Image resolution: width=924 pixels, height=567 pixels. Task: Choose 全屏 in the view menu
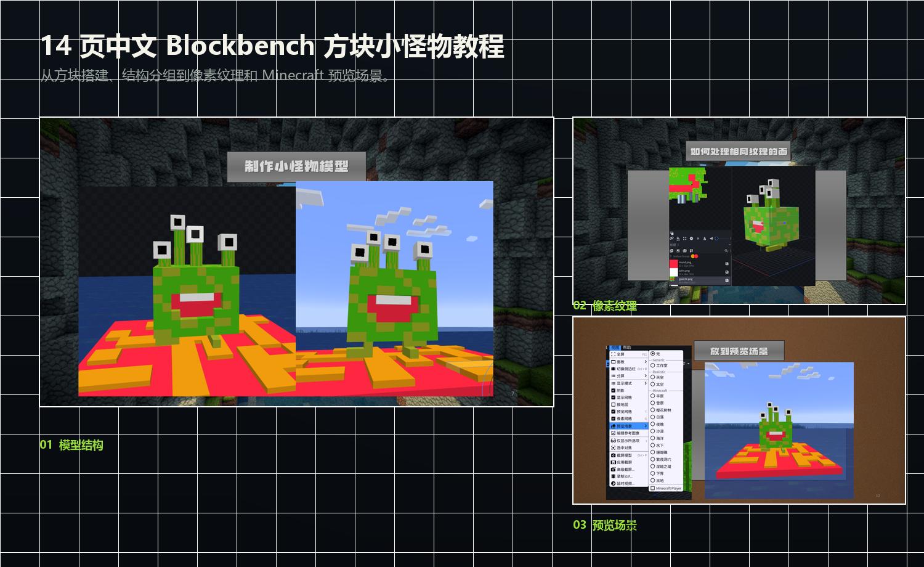tap(629, 354)
